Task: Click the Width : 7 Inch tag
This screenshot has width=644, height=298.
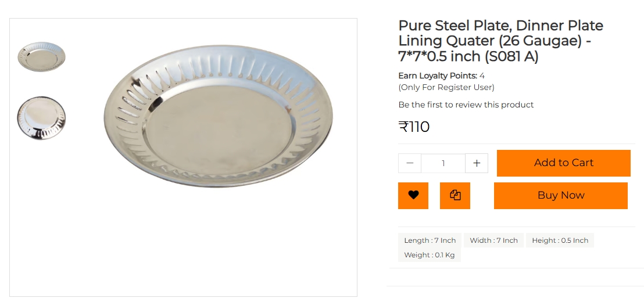Action: 493,240
